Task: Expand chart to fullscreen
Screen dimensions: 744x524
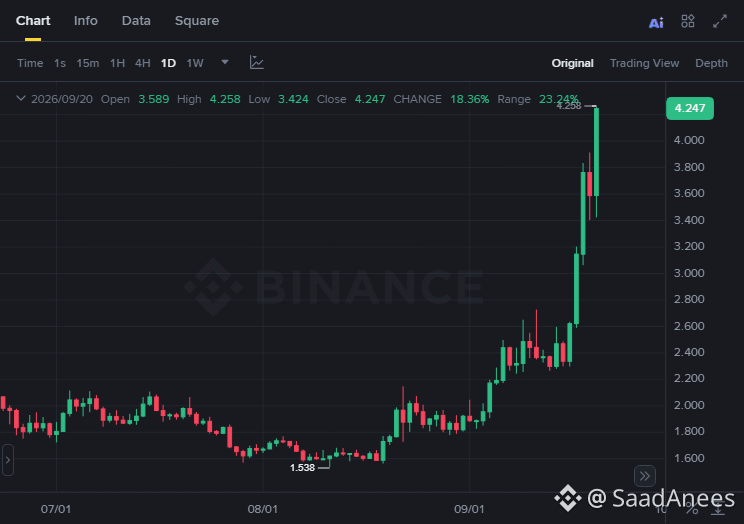Action: click(x=720, y=21)
